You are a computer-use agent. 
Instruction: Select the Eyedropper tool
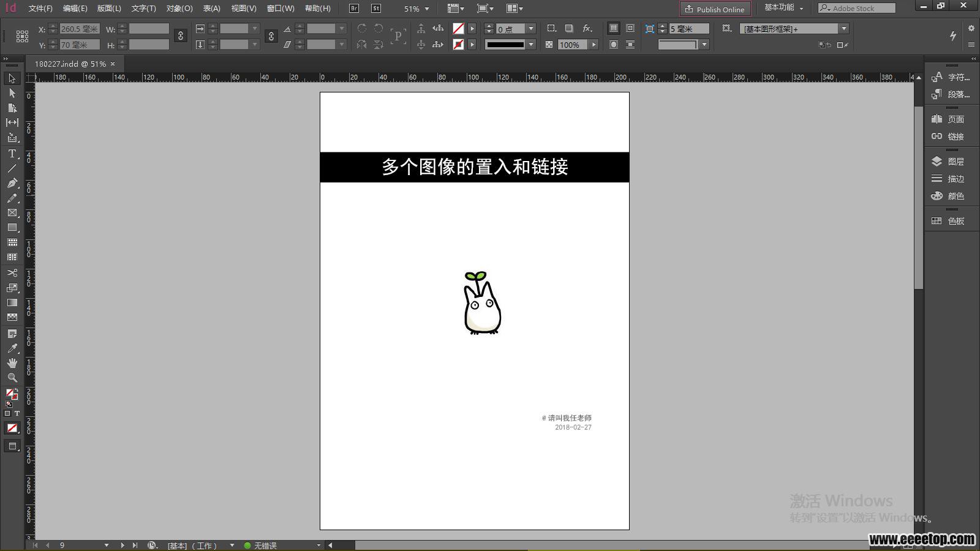coord(12,348)
